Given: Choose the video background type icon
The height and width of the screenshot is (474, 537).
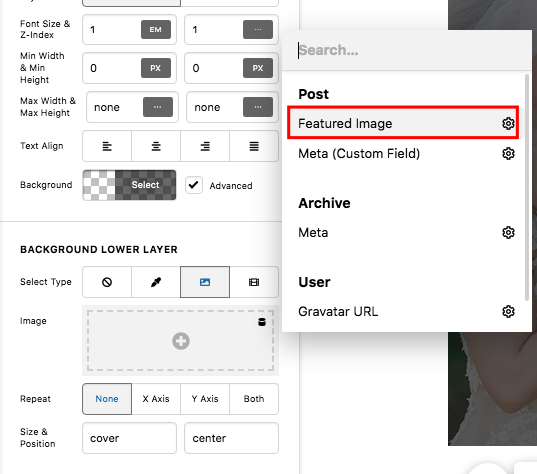Looking at the screenshot, I should pyautogui.click(x=254, y=282).
